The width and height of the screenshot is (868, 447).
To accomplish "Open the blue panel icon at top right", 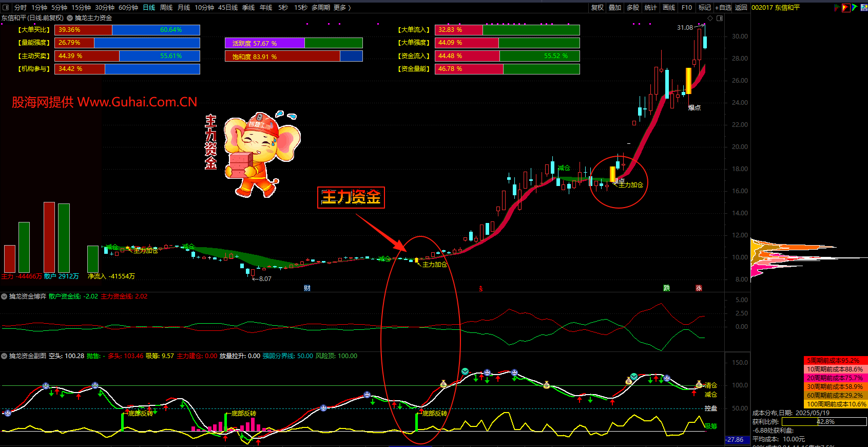I will 864,7.
